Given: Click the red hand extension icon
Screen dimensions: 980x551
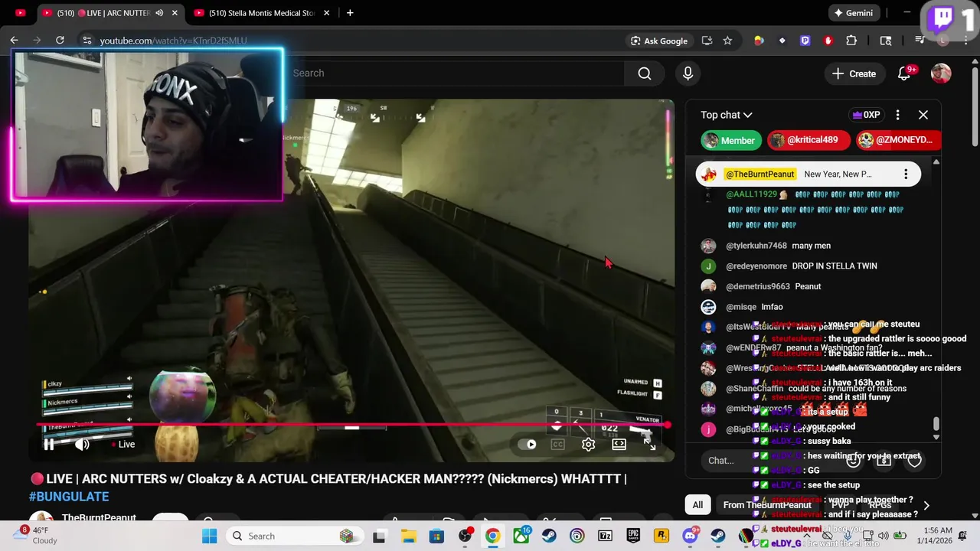Looking at the screenshot, I should click(828, 41).
